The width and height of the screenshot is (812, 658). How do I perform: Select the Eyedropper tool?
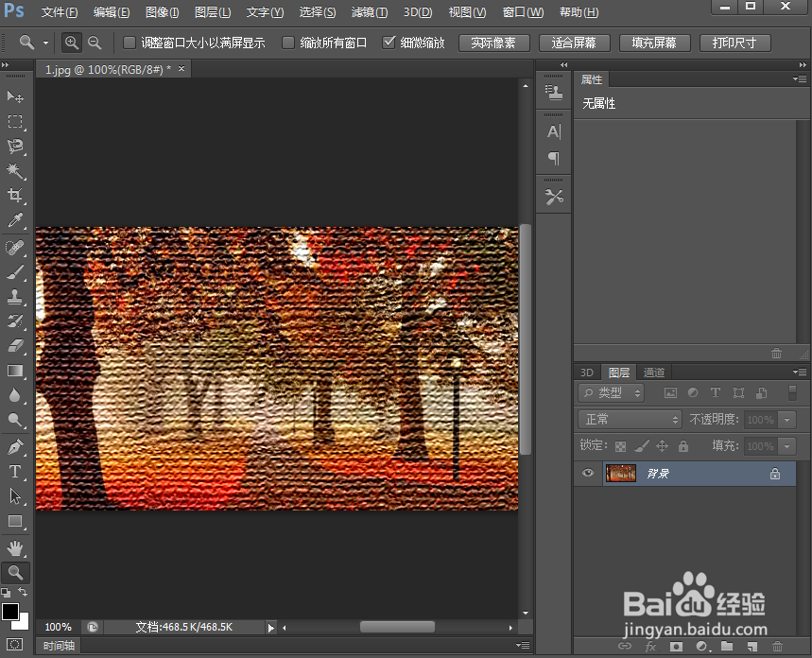tap(15, 220)
